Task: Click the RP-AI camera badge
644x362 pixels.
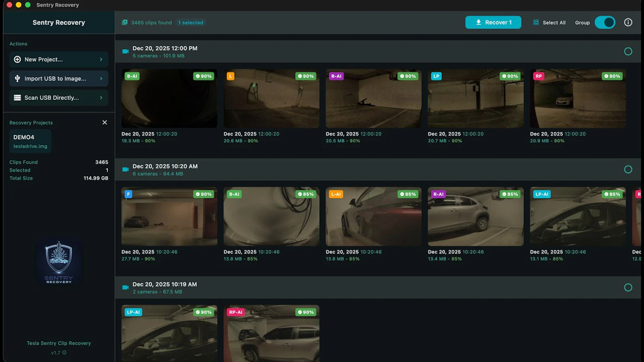Action: [236, 312]
